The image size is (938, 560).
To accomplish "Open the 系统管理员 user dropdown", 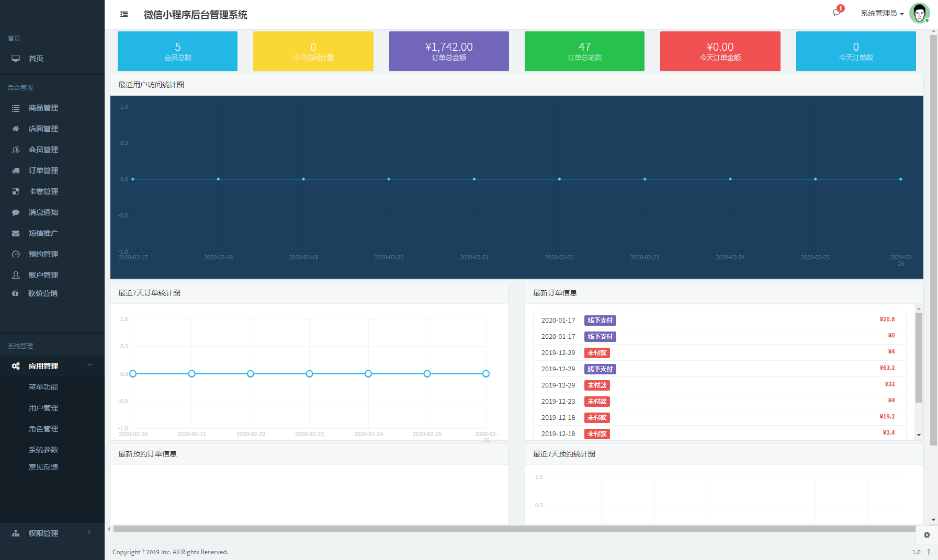I will point(882,13).
